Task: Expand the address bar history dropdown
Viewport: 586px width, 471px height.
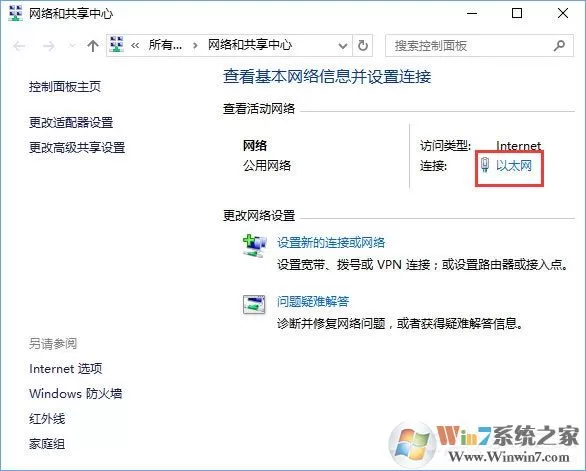Action: point(342,46)
